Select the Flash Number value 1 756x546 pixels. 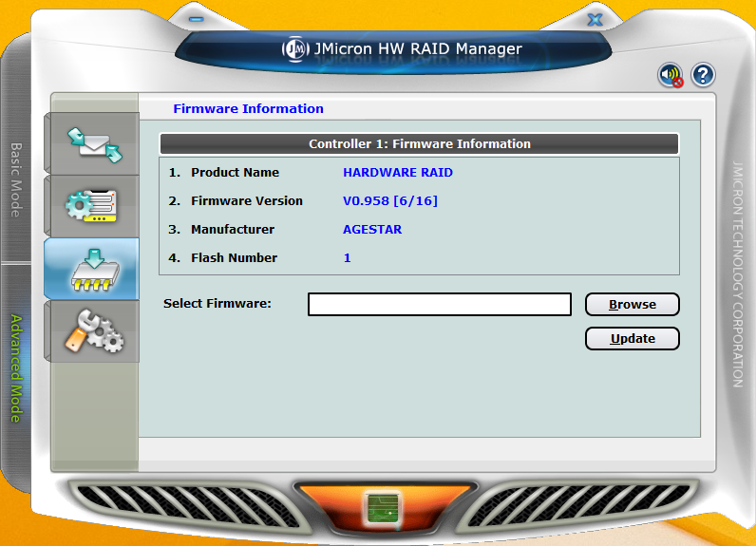(x=348, y=258)
